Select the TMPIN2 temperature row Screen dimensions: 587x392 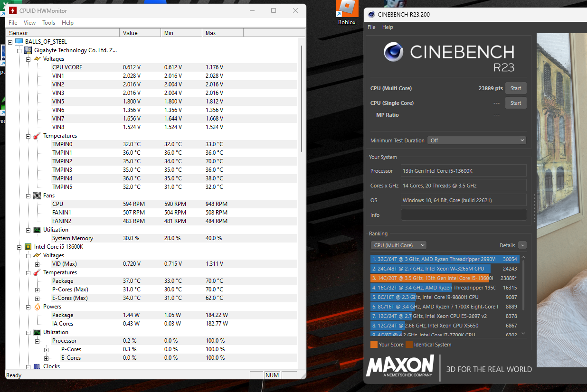(174, 161)
